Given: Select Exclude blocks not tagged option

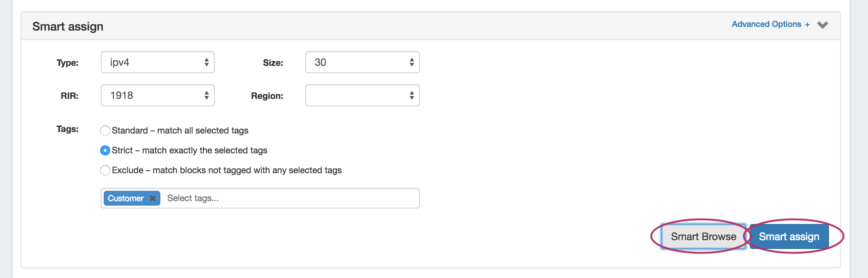Looking at the screenshot, I should point(105,170).
